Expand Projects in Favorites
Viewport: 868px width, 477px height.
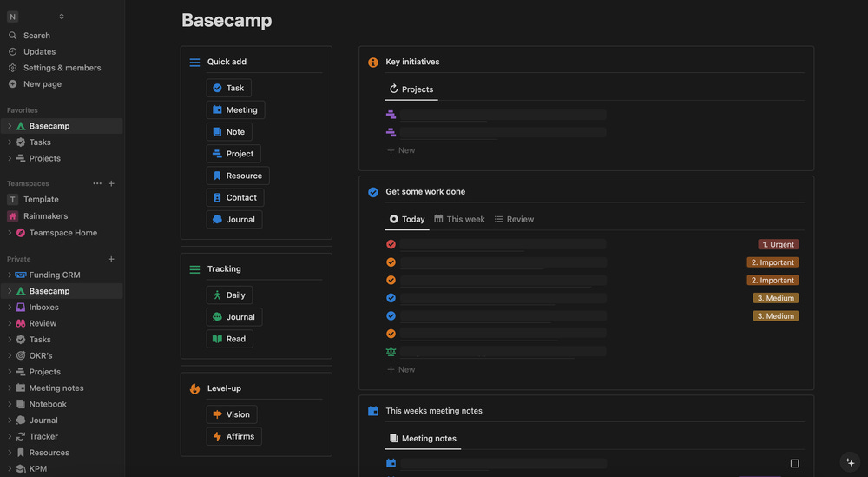pos(10,158)
